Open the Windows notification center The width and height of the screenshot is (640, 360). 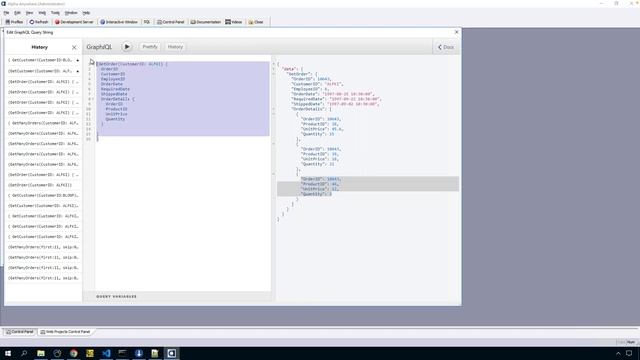pyautogui.click(x=629, y=353)
